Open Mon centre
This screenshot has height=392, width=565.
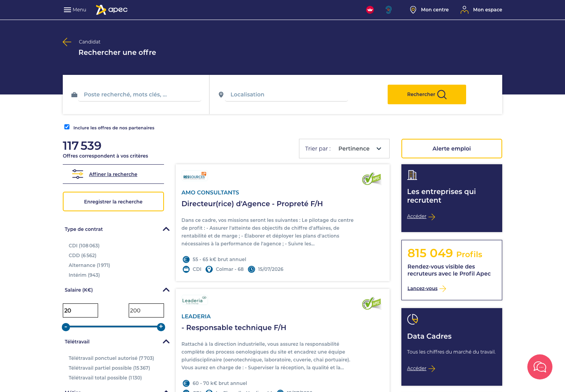click(x=429, y=10)
